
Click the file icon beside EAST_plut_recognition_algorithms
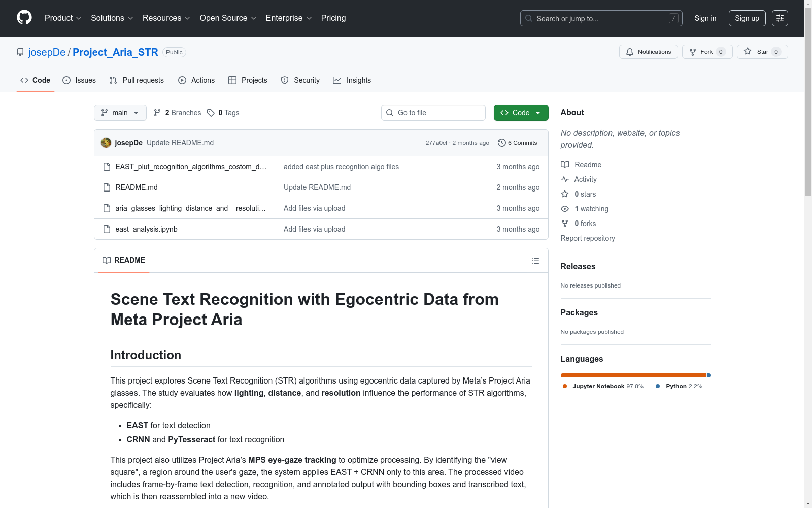[107, 167]
